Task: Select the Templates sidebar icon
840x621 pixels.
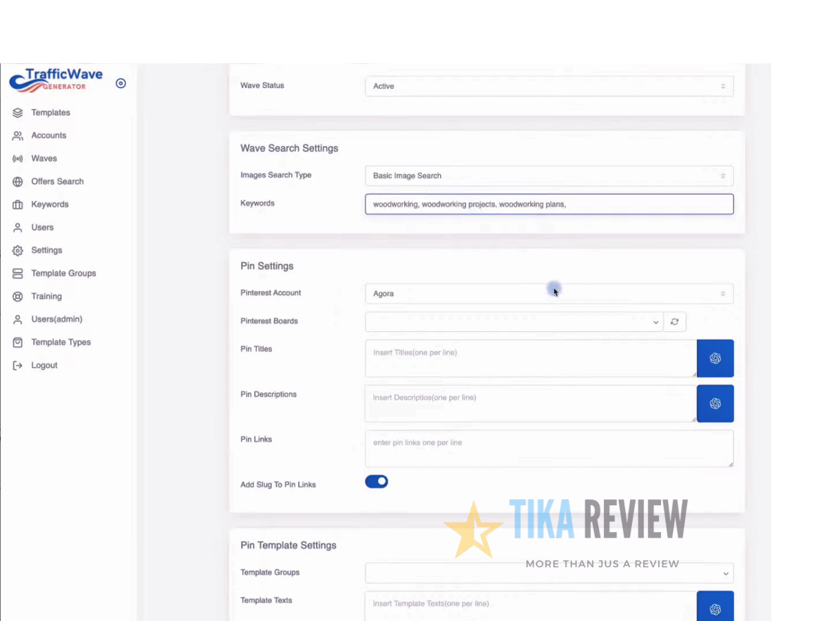Action: point(17,112)
